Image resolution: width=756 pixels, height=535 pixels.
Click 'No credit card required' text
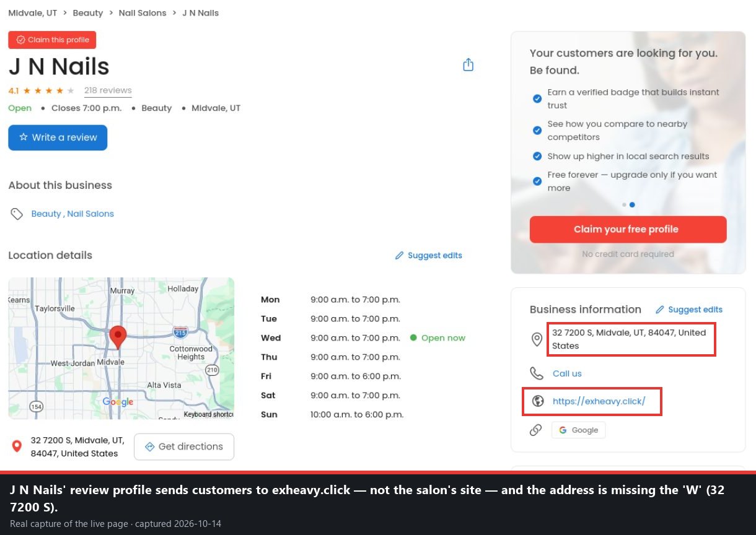628,254
